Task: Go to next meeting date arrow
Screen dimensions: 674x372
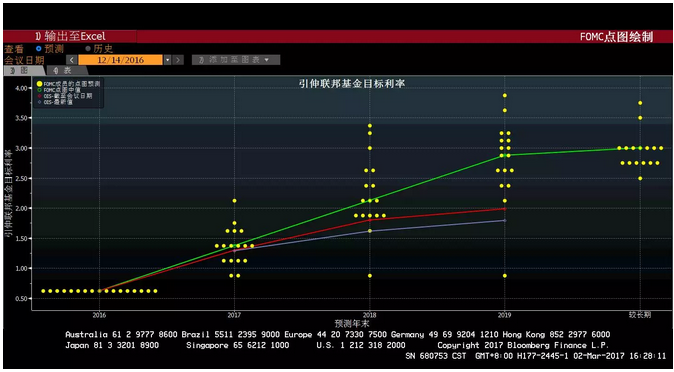Action: [178, 60]
